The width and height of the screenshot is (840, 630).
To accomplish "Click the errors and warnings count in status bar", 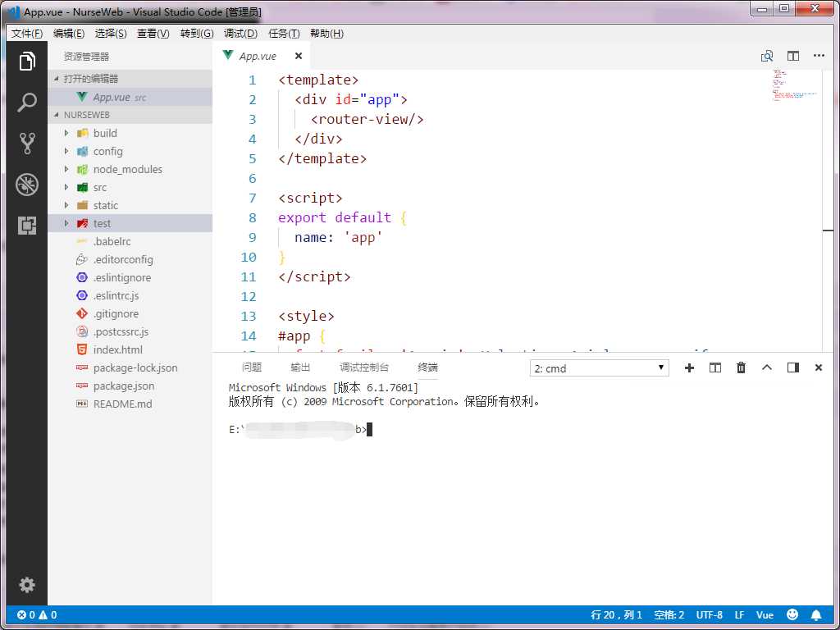I will click(x=37, y=615).
